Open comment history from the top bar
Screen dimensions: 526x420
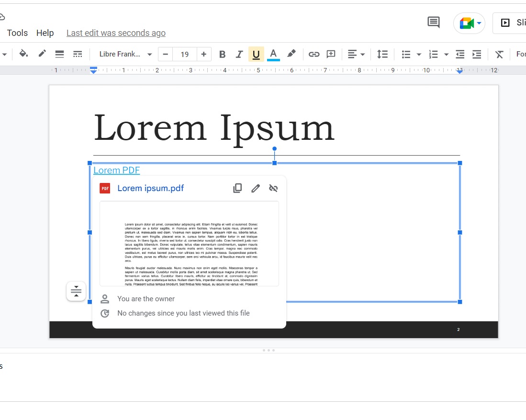[x=433, y=23]
